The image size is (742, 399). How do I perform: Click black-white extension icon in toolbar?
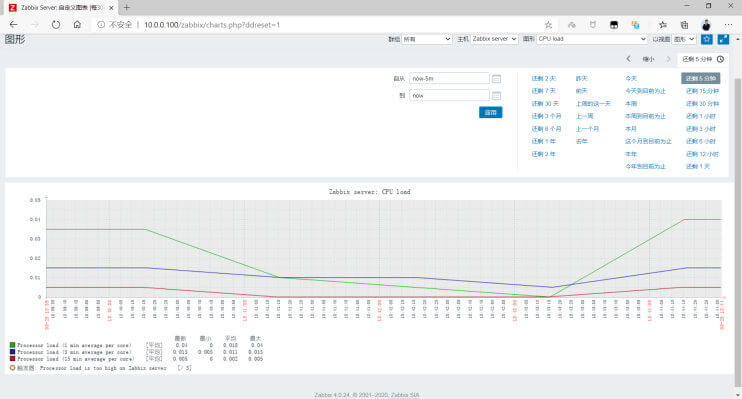click(x=614, y=25)
